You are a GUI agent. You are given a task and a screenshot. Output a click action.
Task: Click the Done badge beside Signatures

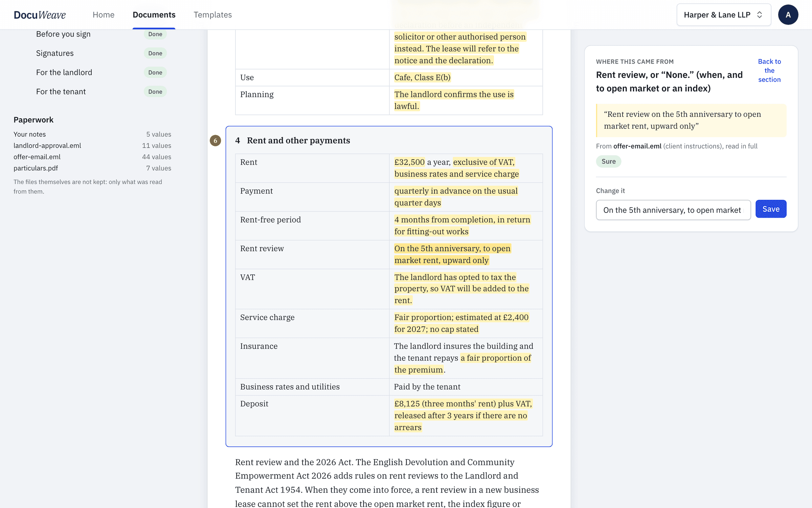(155, 53)
